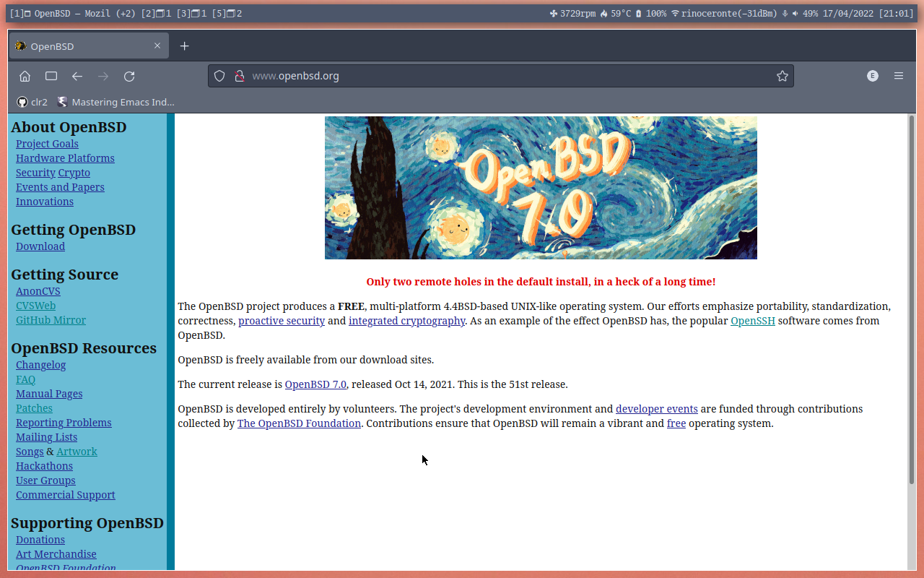Open a new tab with plus button

click(184, 46)
